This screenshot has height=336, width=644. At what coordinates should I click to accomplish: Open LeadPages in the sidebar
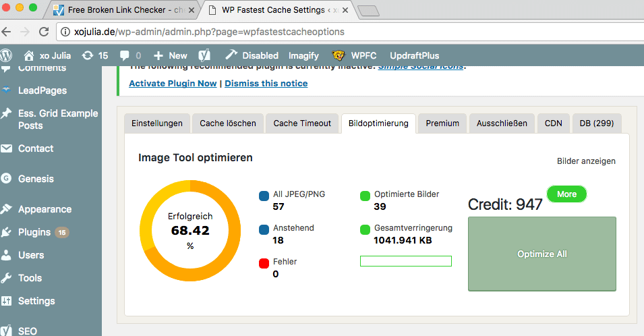pos(42,90)
